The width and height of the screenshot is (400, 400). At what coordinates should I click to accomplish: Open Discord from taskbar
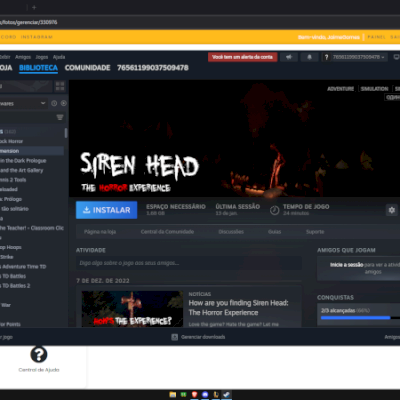205,395
